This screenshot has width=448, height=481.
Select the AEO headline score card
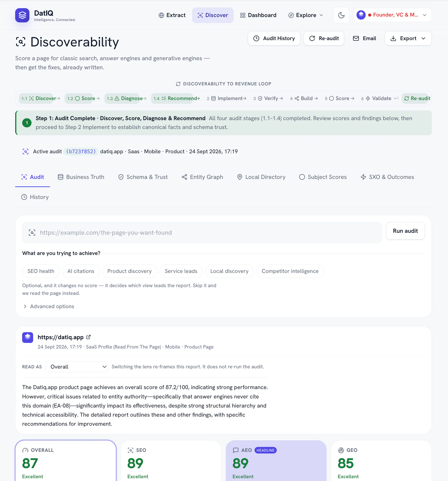pos(276,461)
